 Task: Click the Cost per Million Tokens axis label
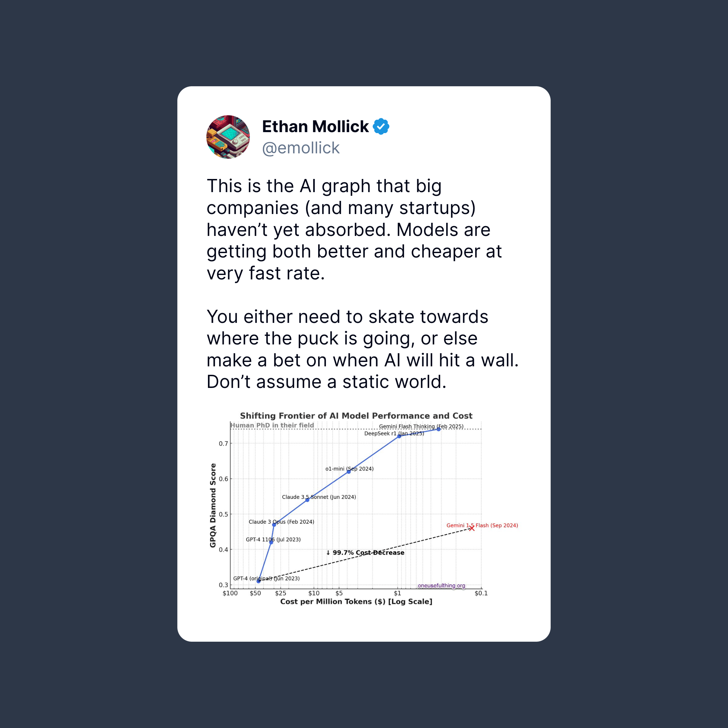coord(356,601)
